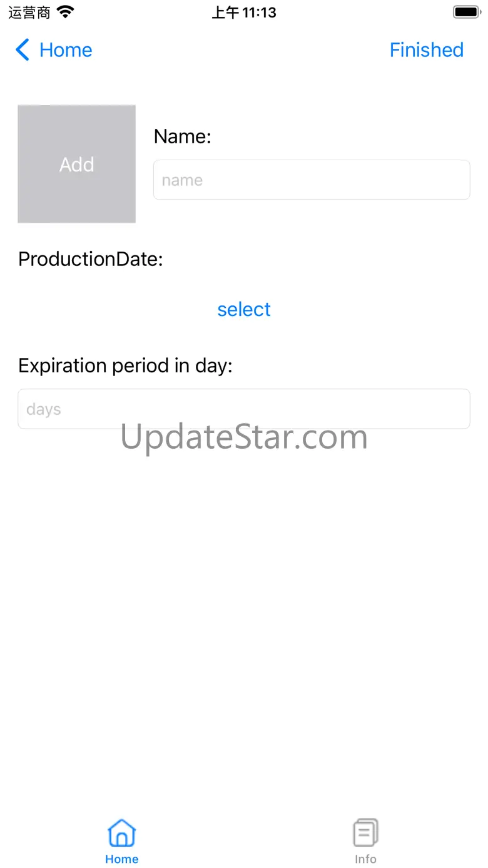Focus the name text field
Image resolution: width=488 pixels, height=868 pixels.
coord(312,180)
